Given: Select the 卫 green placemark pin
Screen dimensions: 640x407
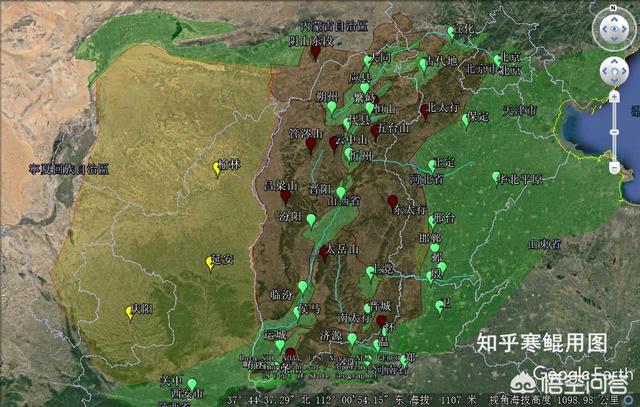Looking at the screenshot, I should (439, 307).
